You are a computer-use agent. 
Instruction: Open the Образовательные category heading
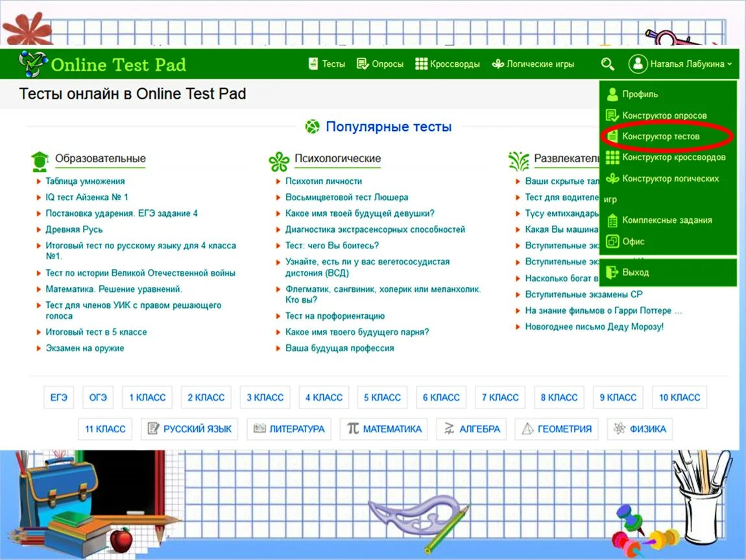[101, 159]
